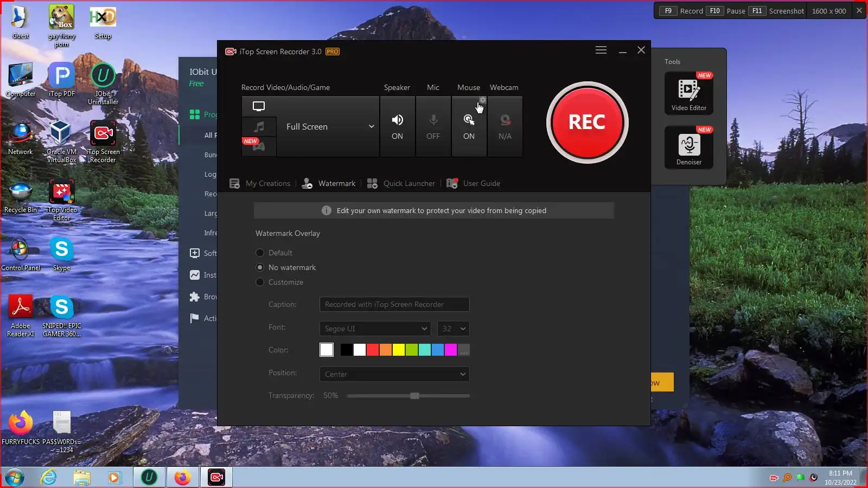Select the iTop Video Editor desktop icon
Image resolution: width=868 pixels, height=488 pixels.
(x=61, y=200)
